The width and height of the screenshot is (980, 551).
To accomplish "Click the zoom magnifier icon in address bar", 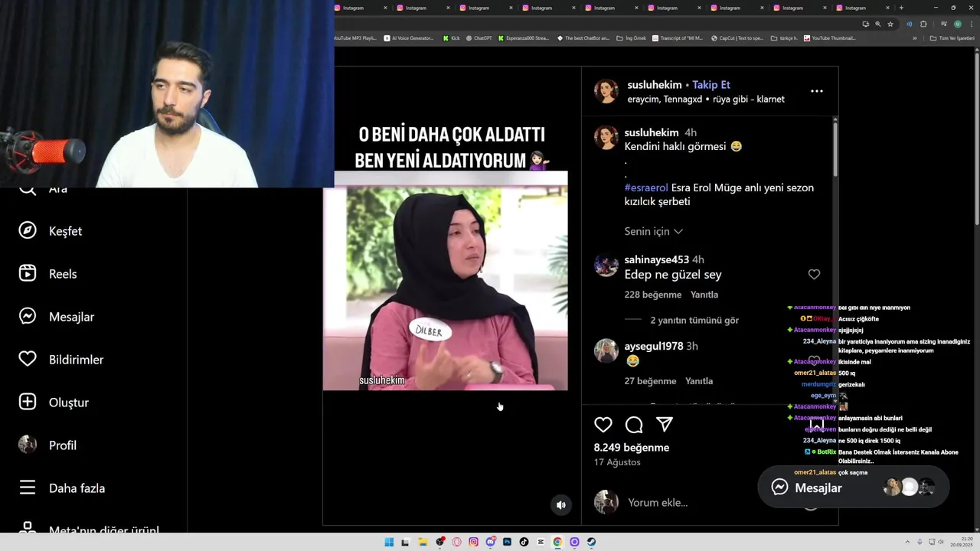I will pos(877,24).
